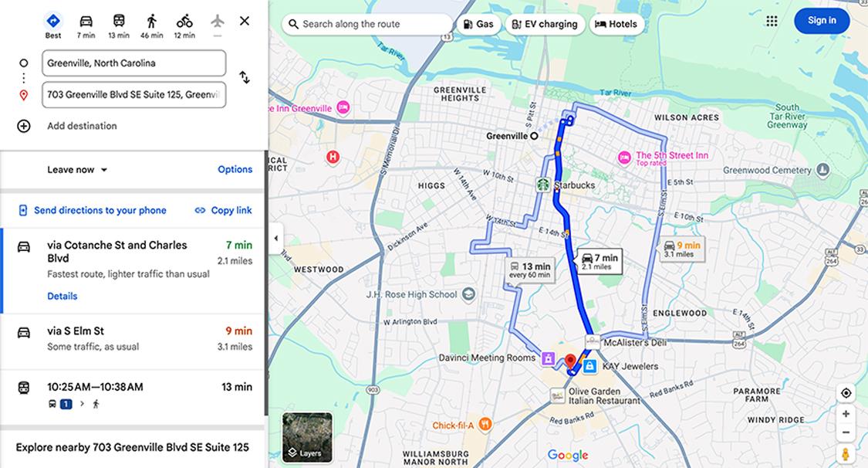868x468 pixels.
Task: Select the 9 min route label on map
Action: (x=682, y=249)
